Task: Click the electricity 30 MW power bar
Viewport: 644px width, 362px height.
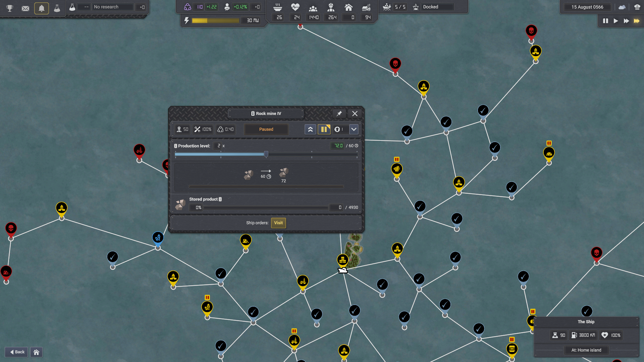Action: [216, 20]
